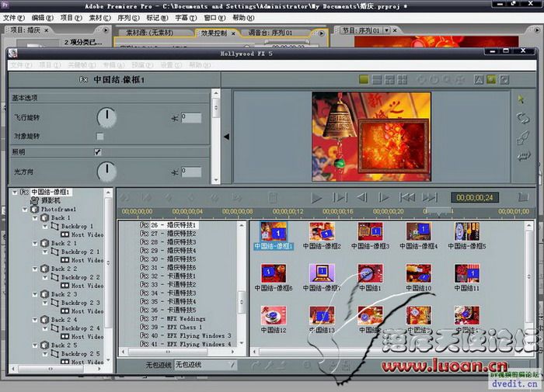Open Premiere 序列(S) menu
544x392 pixels.
pyautogui.click(x=129, y=18)
